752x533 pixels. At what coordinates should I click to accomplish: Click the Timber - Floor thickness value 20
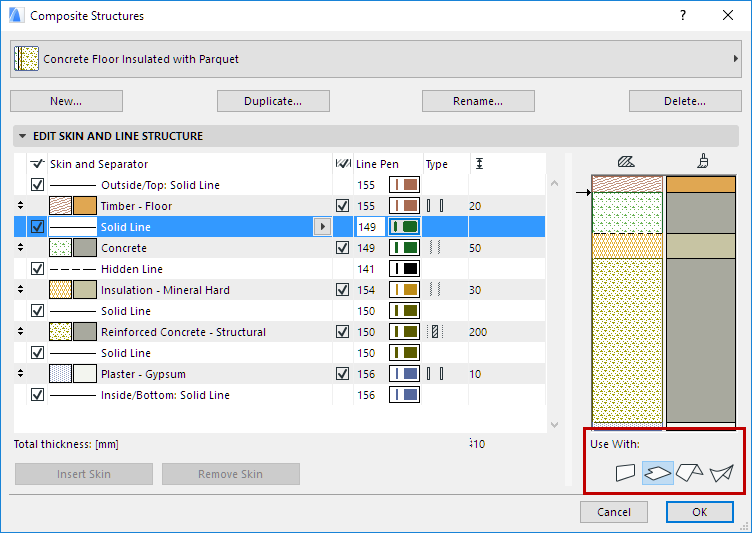point(475,206)
